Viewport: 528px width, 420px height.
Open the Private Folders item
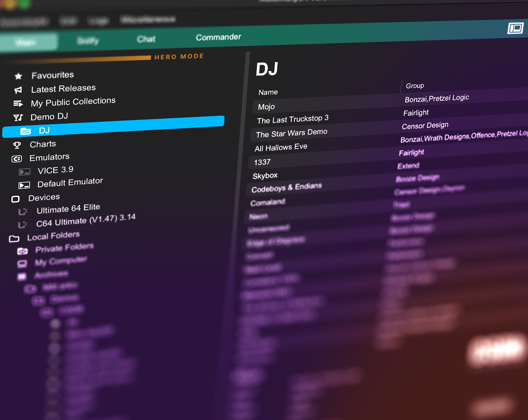[x=64, y=248]
